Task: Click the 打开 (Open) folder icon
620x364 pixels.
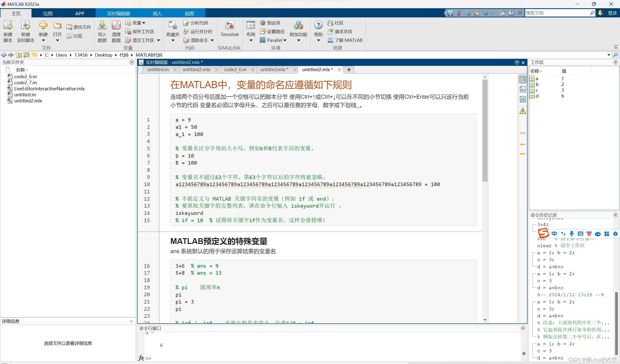Action: pyautogui.click(x=57, y=25)
